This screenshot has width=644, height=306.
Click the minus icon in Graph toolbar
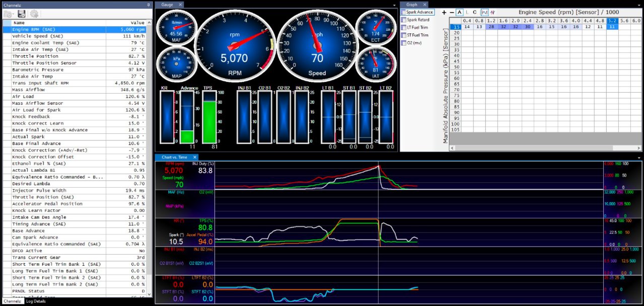pyautogui.click(x=452, y=12)
